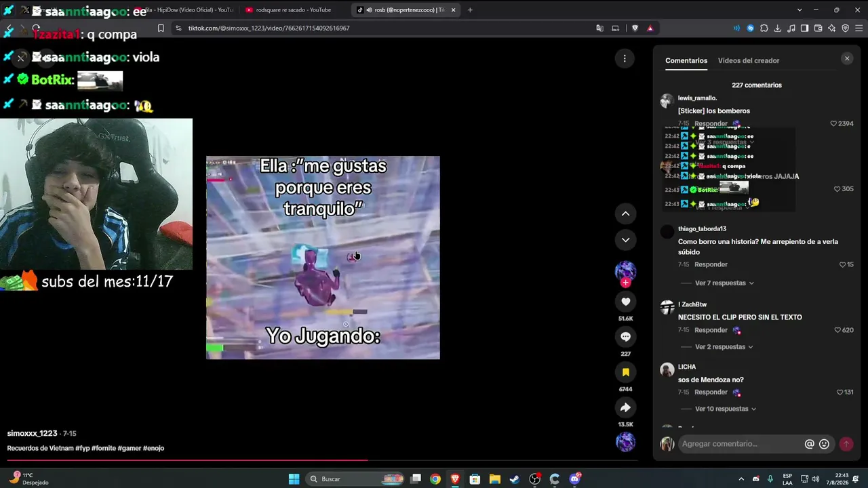Open the #enojo hashtag
The height and width of the screenshot is (488, 868).
click(153, 448)
